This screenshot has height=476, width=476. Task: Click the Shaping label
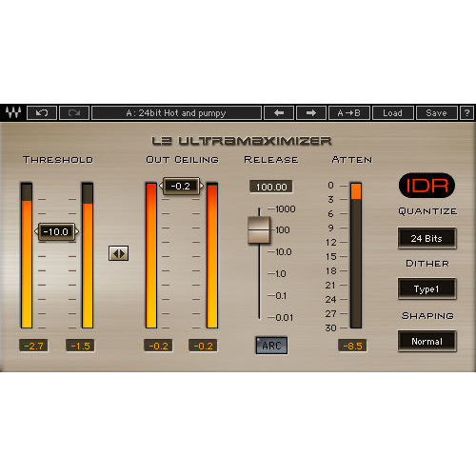tap(427, 316)
